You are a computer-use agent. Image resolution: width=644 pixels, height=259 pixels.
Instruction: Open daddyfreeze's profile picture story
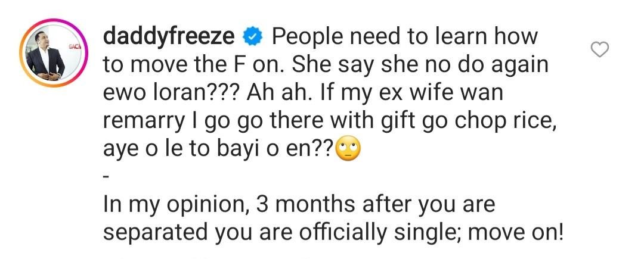coord(54,53)
